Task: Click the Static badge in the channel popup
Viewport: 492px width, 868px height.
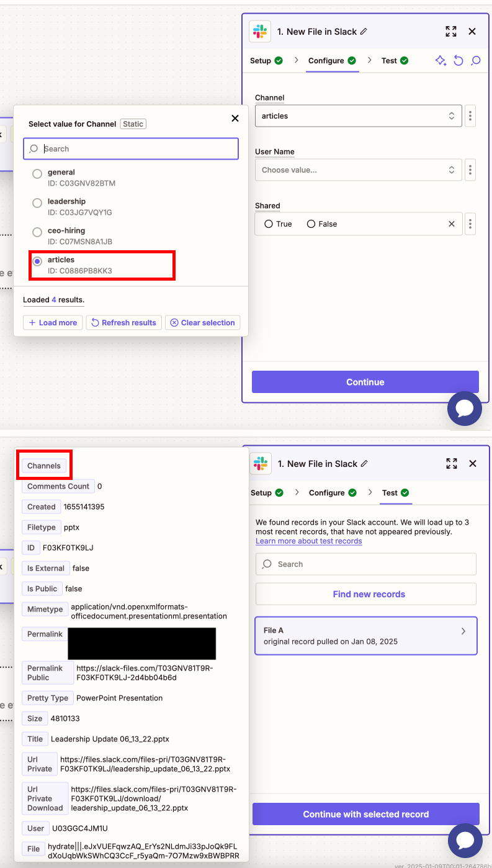Action: (x=133, y=124)
